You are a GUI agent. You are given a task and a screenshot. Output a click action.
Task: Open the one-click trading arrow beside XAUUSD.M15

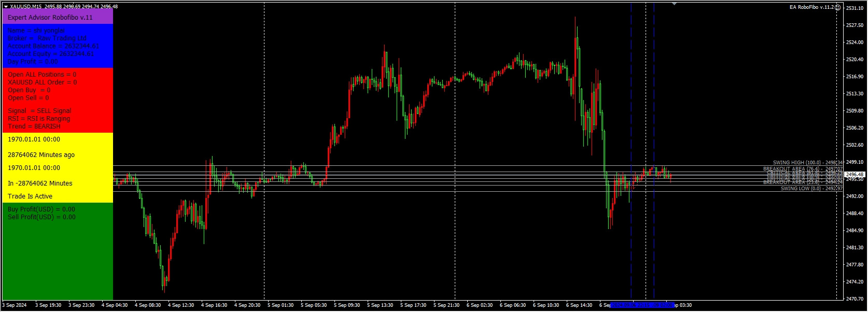point(6,7)
